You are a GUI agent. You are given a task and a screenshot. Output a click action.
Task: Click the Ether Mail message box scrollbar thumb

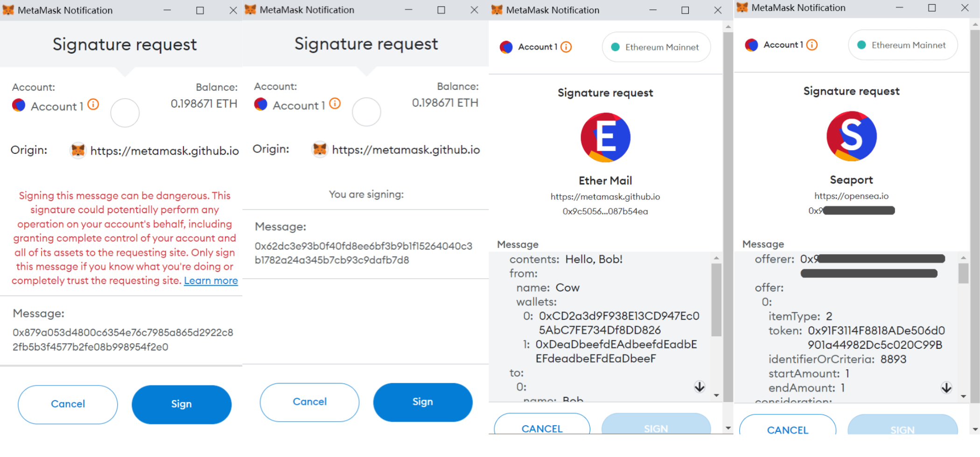(716, 299)
